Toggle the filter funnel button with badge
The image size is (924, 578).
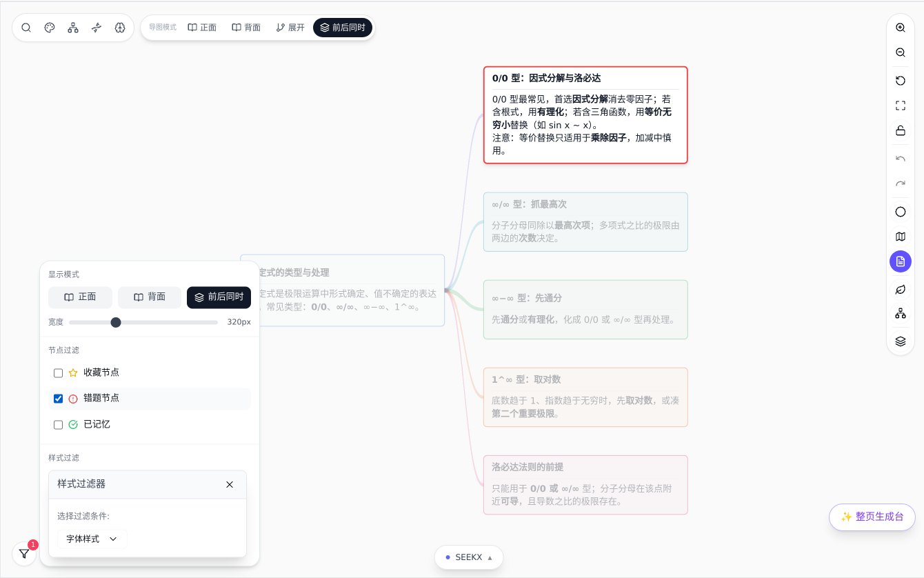[x=24, y=553]
